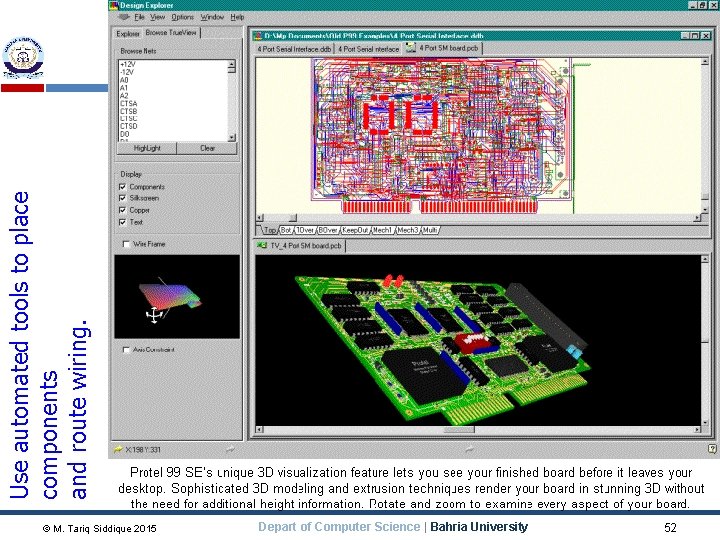720x540 pixels.
Task: Toggle the Text display checkbox
Action: pos(123,222)
